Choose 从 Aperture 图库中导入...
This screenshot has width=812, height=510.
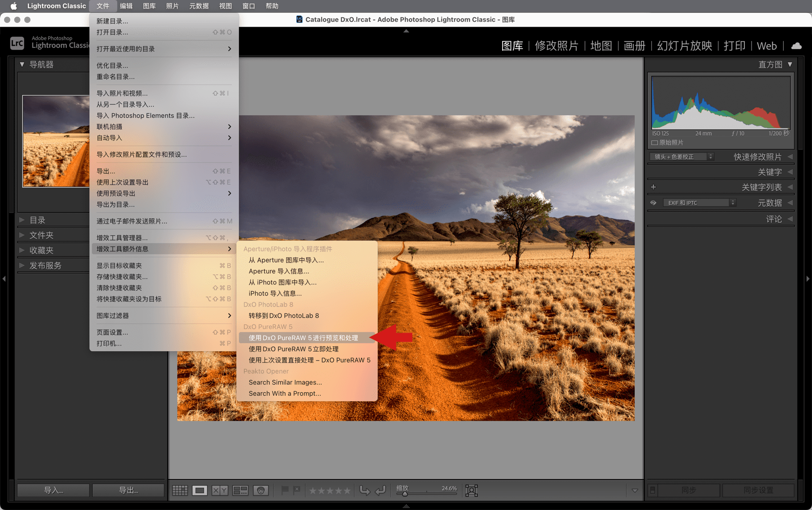(306, 260)
